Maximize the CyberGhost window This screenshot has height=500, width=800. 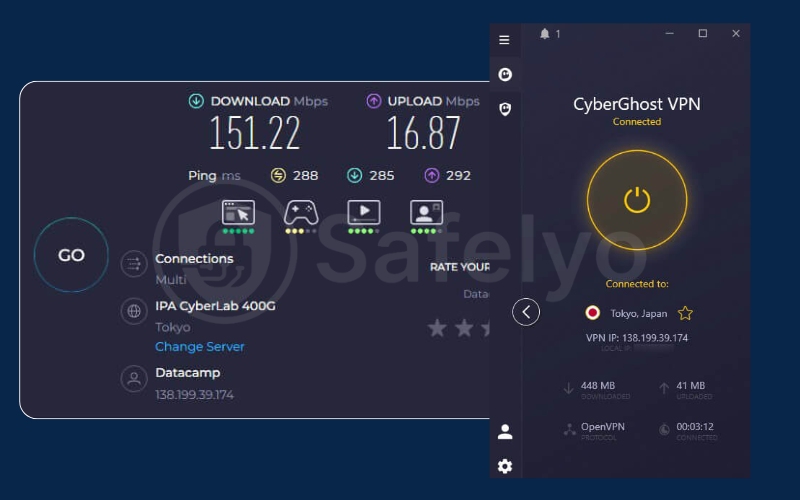click(x=703, y=34)
